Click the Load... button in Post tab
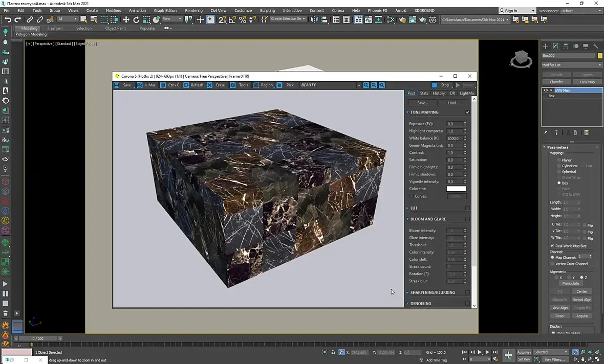 click(453, 103)
